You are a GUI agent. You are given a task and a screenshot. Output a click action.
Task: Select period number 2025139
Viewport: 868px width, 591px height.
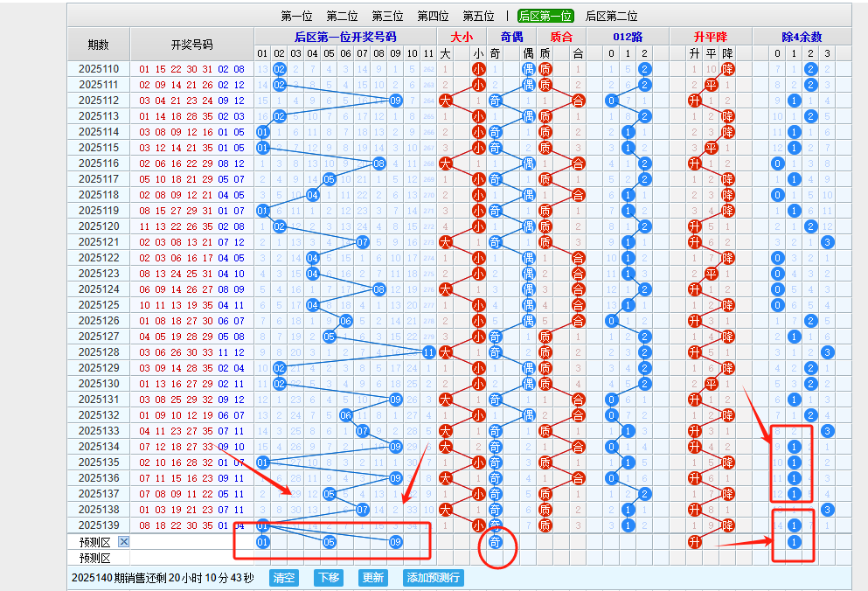point(99,525)
